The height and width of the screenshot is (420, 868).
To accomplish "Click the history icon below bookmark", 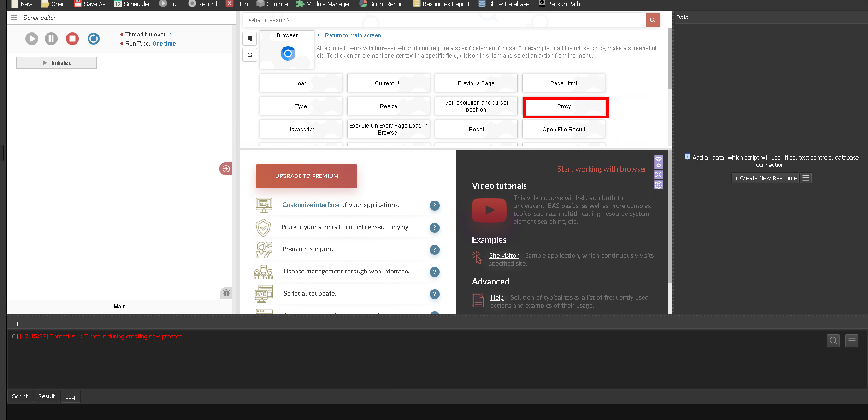I will (249, 55).
